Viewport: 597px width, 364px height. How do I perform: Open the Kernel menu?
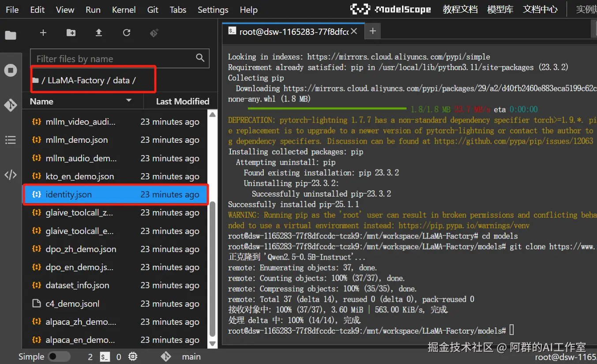[124, 10]
